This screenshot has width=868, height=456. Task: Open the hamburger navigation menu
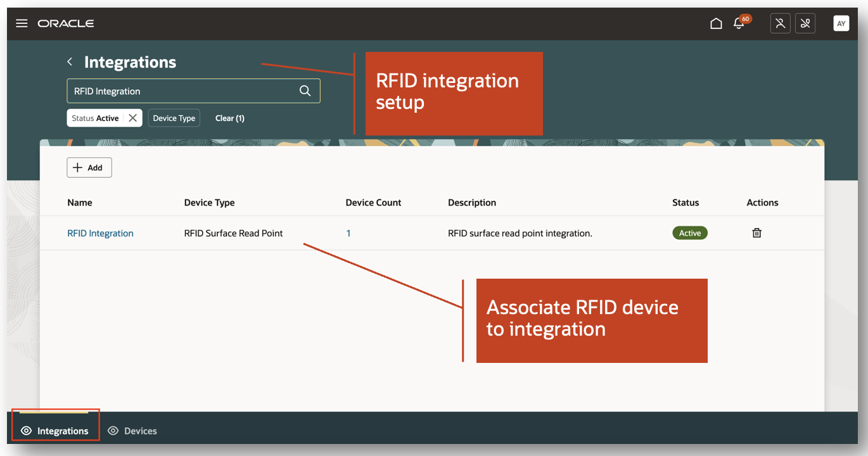[x=22, y=23]
